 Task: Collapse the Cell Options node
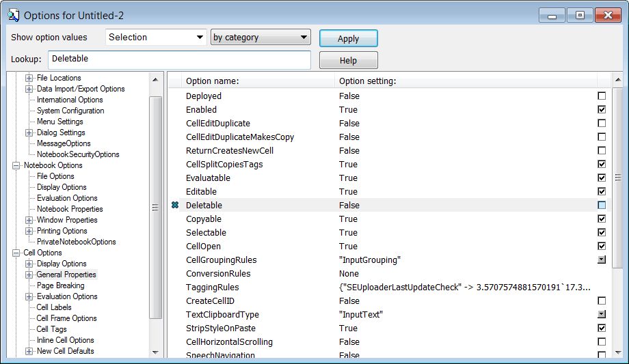pyautogui.click(x=16, y=253)
